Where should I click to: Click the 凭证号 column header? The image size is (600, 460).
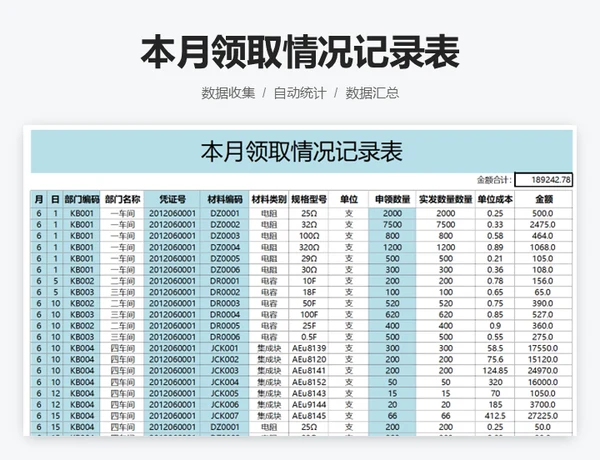[172, 199]
